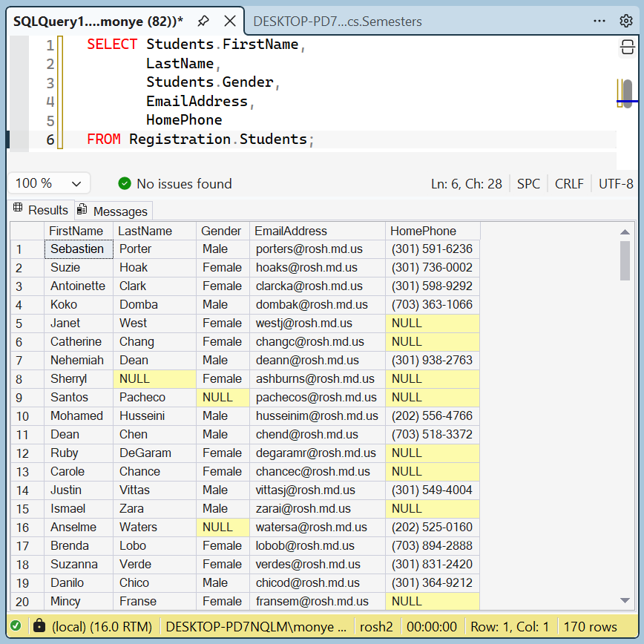The height and width of the screenshot is (644, 644).
Task: Click the results grid vertical scrollbar thumb
Action: [625, 261]
